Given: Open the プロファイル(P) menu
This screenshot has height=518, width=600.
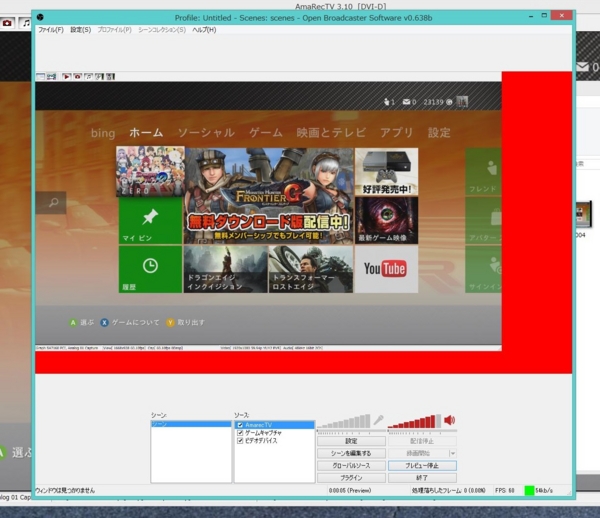Looking at the screenshot, I should click(114, 30).
